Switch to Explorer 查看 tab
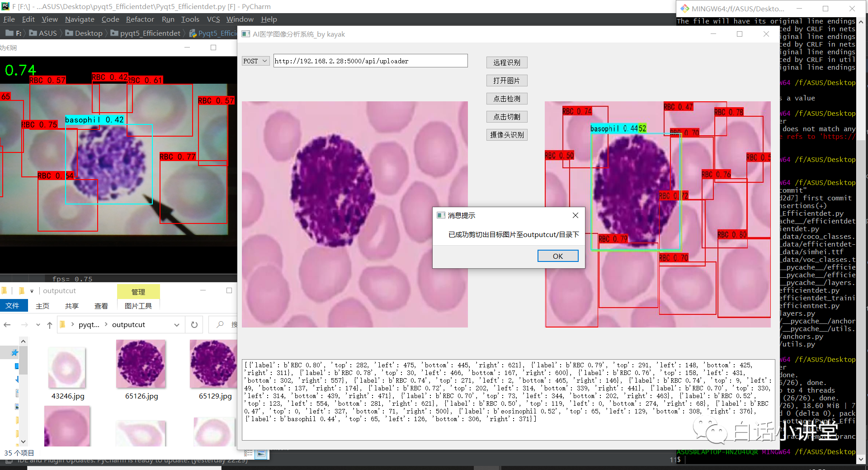 coord(101,306)
